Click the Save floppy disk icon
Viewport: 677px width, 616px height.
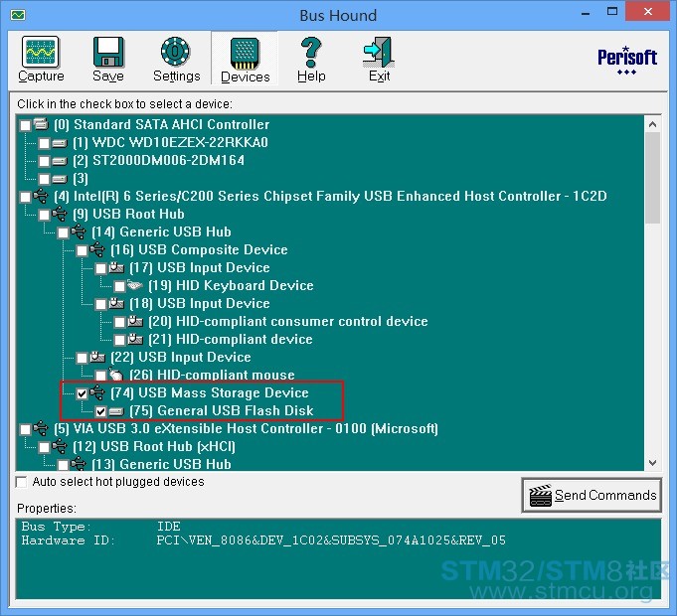point(108,53)
